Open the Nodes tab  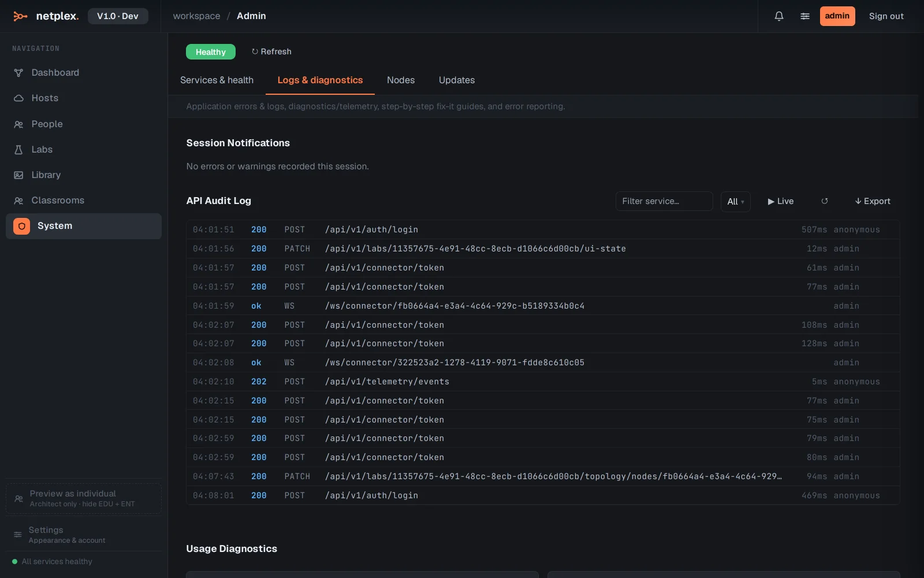pos(401,80)
